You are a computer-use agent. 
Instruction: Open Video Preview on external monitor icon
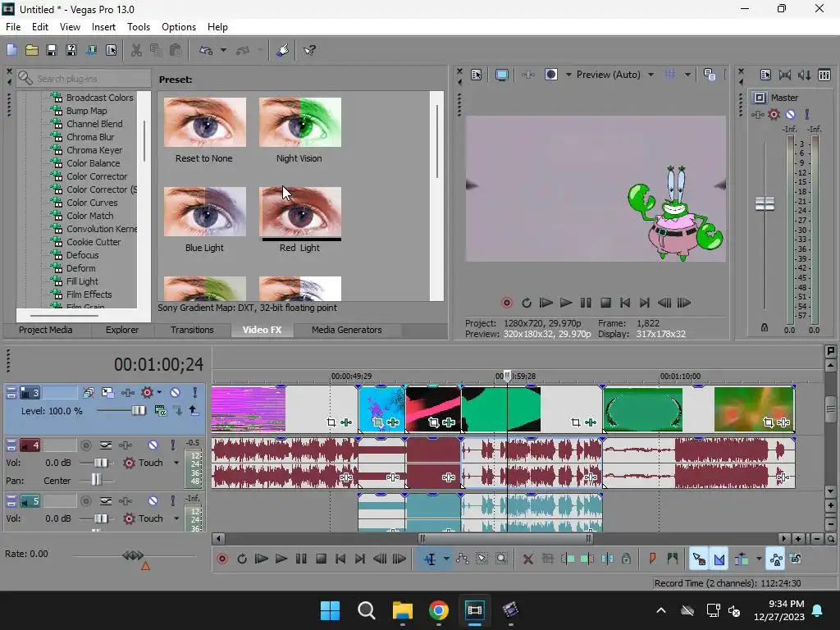click(502, 75)
